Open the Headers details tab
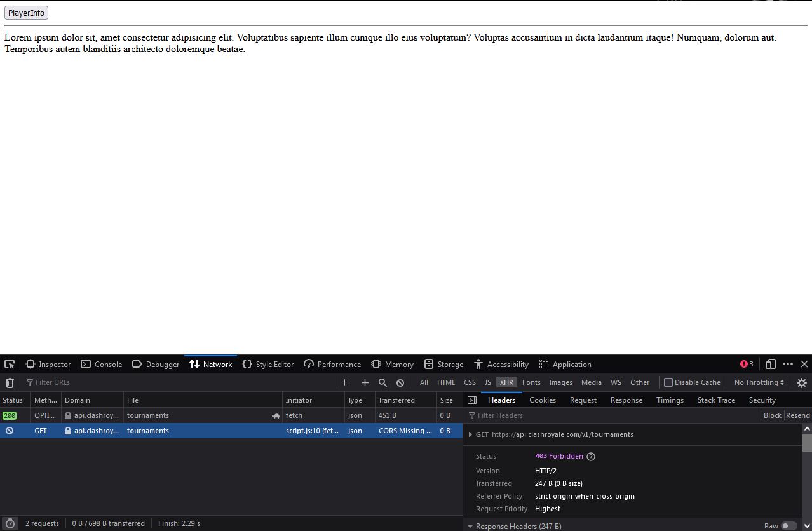The height and width of the screenshot is (531, 812). (x=501, y=400)
